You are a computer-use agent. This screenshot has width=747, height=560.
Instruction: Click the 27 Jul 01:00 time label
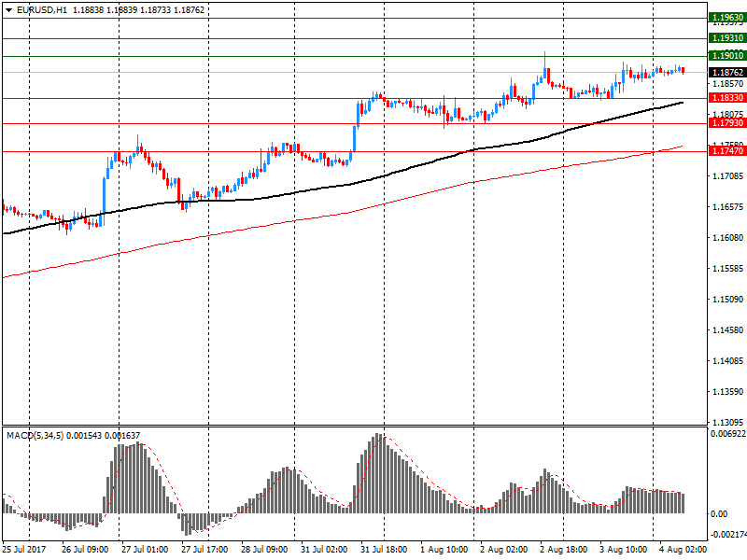click(x=145, y=550)
